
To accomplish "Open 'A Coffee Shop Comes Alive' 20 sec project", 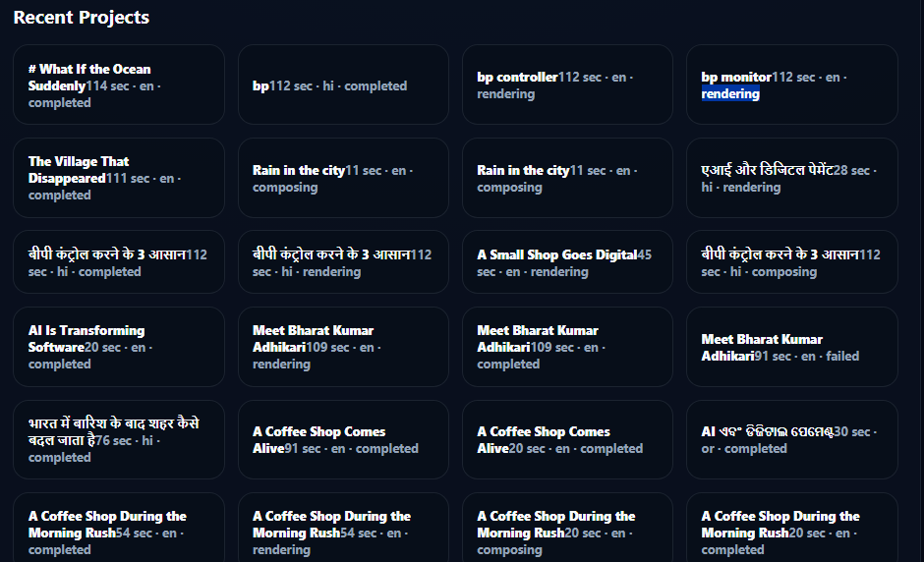I will coord(567,439).
